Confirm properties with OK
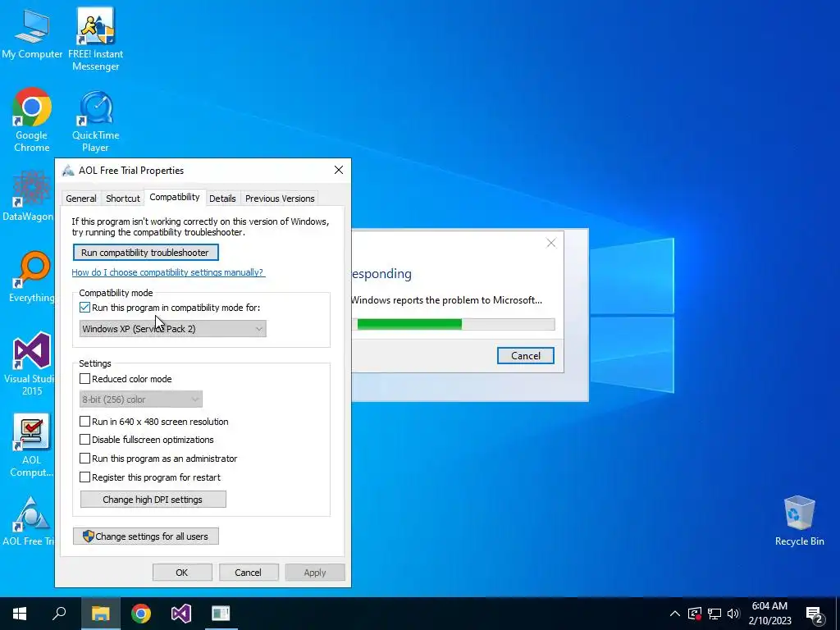 coord(182,572)
